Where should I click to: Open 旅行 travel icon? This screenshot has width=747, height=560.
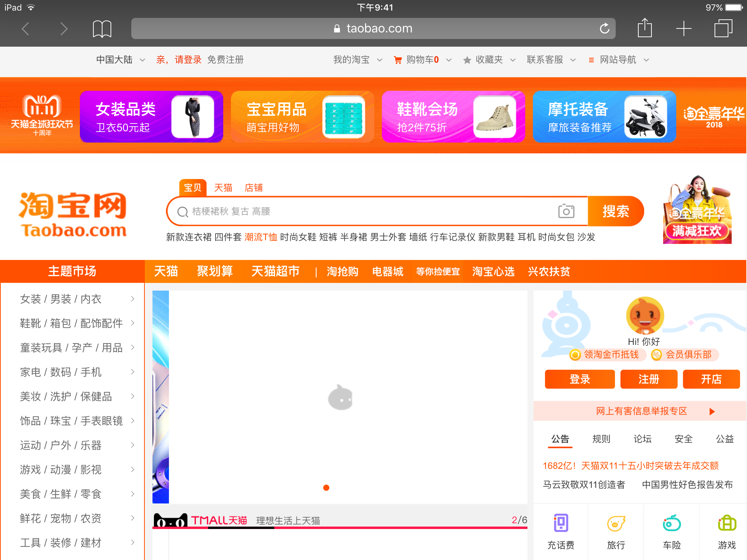coord(616,523)
